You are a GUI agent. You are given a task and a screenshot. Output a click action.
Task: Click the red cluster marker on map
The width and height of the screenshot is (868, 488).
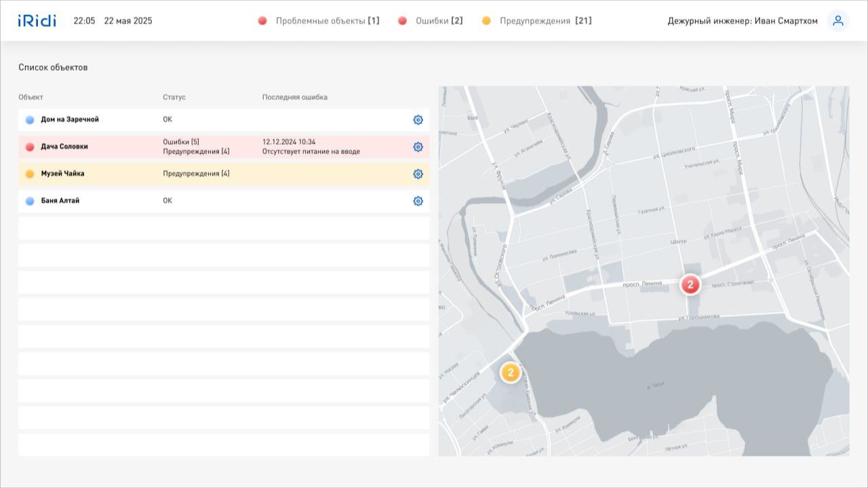pyautogui.click(x=690, y=284)
